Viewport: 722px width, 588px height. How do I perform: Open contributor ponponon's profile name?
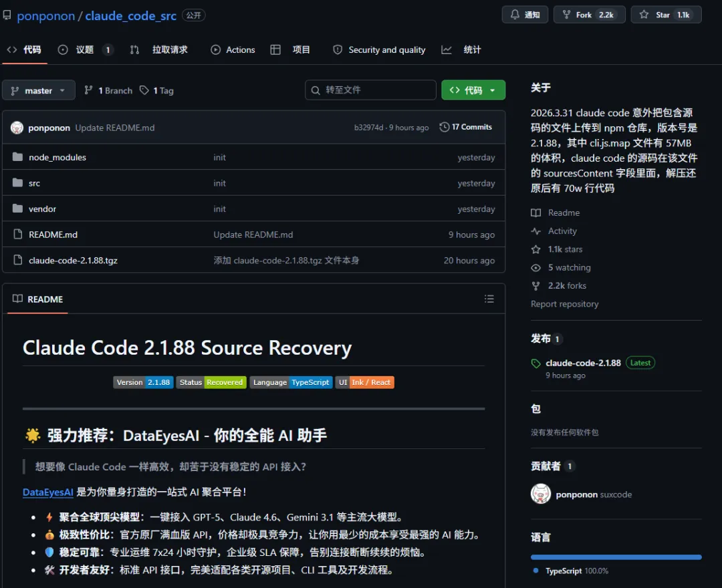tap(576, 494)
